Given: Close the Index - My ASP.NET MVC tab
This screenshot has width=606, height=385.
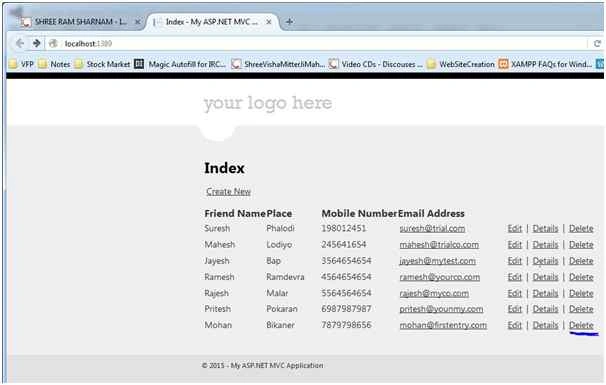Looking at the screenshot, I should tap(269, 22).
